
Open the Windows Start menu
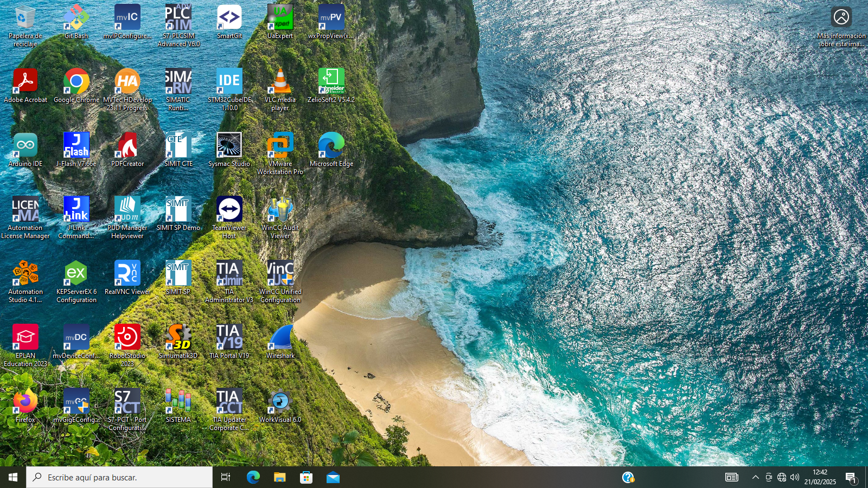pos(13,477)
